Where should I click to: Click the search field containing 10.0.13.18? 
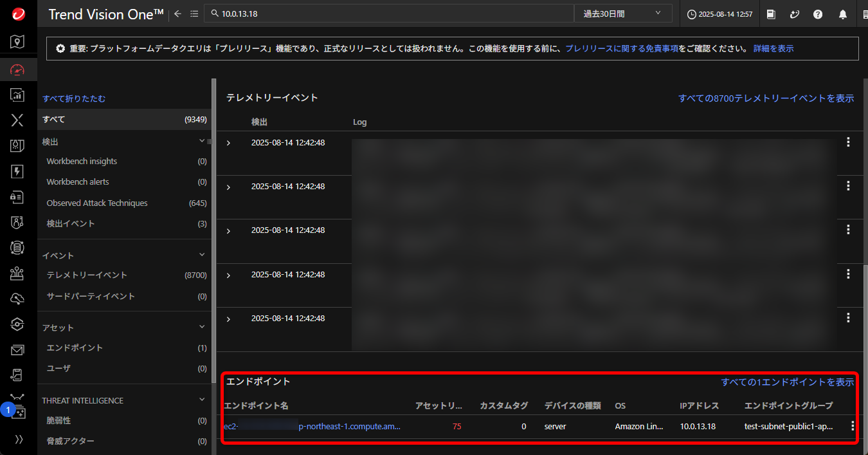pyautogui.click(x=389, y=14)
